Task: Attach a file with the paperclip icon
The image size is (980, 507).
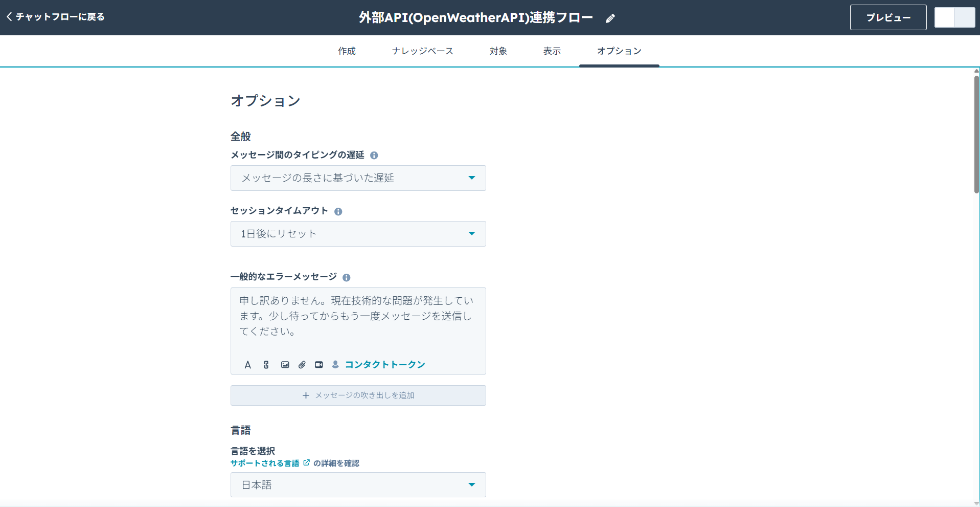Action: [x=302, y=364]
